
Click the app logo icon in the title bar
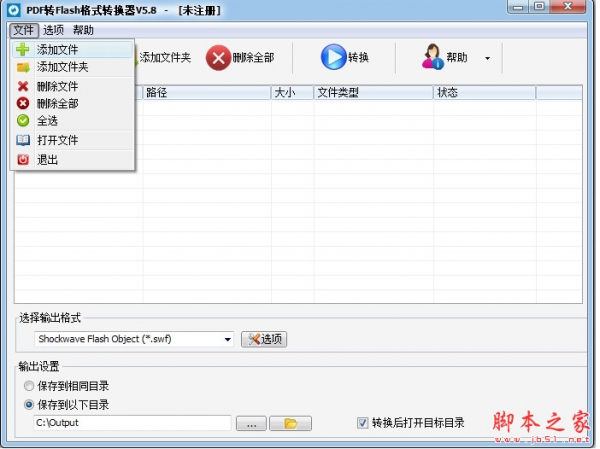coord(14,10)
